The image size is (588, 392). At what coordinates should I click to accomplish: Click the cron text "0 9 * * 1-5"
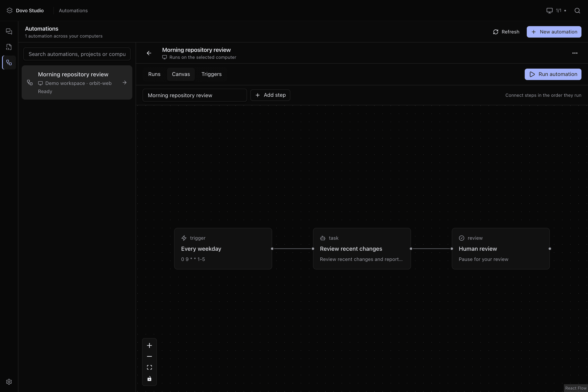click(x=193, y=259)
